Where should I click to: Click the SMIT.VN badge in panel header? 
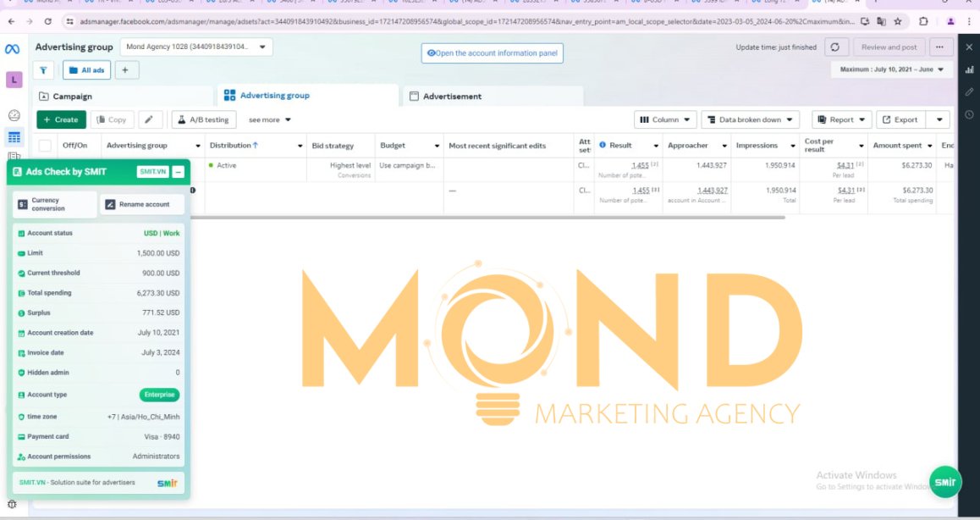click(x=152, y=171)
